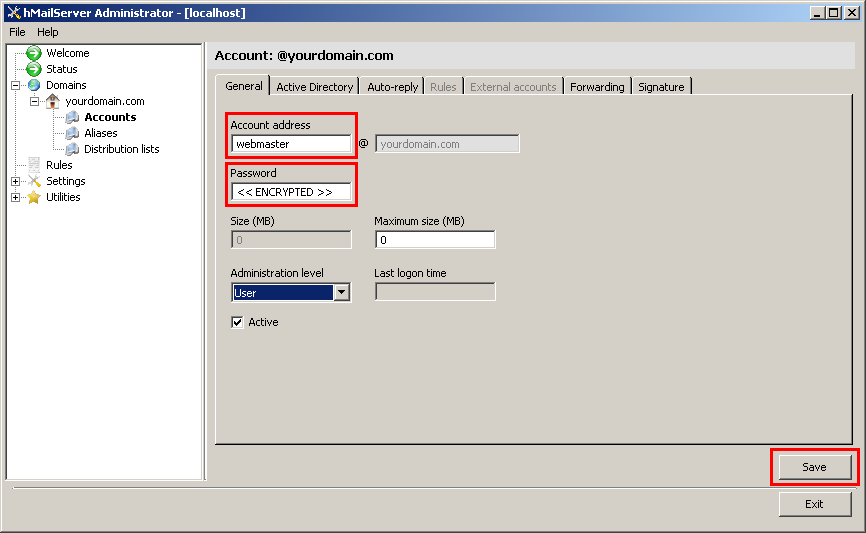
Task: Switch to the Signature tab
Action: pos(661,87)
